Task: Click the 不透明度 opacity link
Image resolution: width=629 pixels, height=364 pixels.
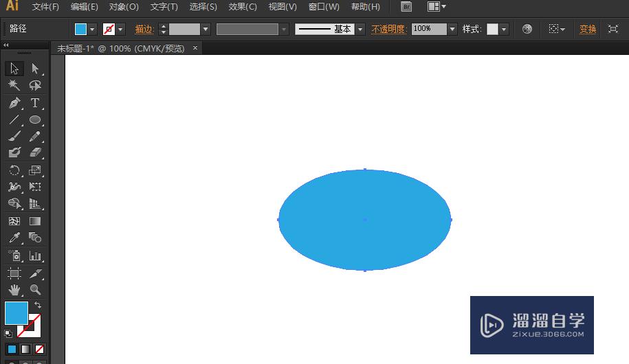Action: pos(388,30)
